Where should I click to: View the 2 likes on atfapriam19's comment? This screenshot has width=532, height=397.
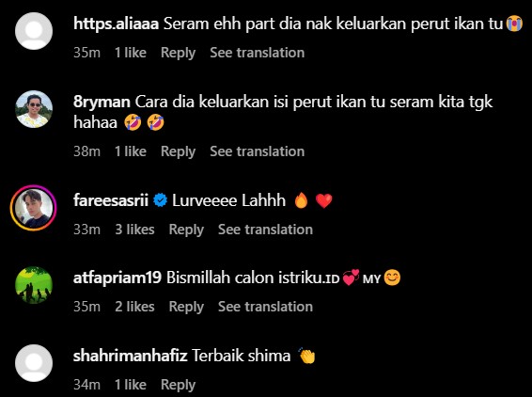pyautogui.click(x=134, y=307)
